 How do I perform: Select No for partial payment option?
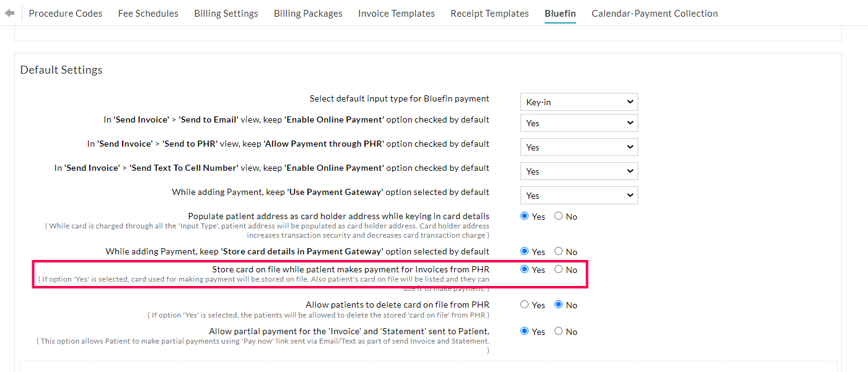558,331
